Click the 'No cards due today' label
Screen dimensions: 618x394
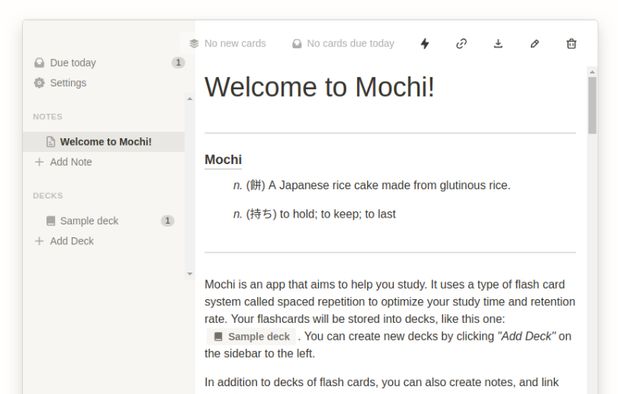(350, 43)
